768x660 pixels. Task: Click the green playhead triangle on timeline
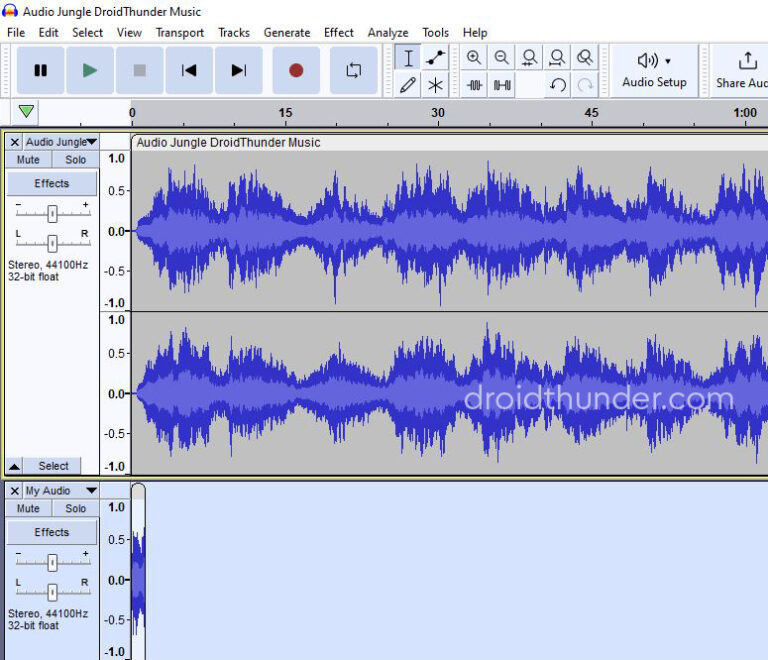pos(26,112)
